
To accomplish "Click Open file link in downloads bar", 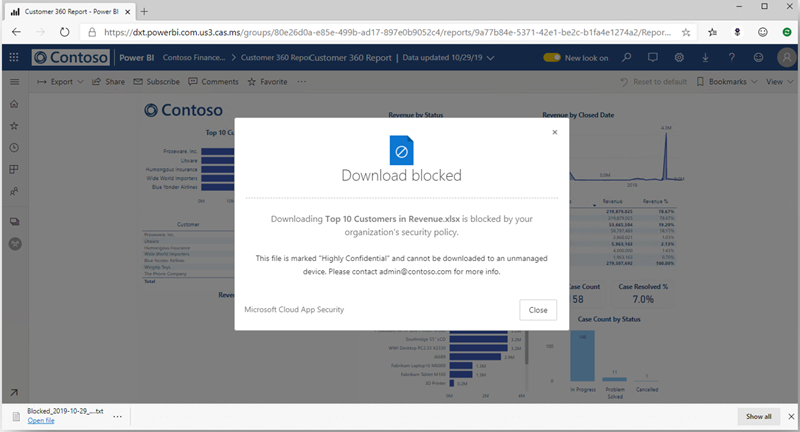I will click(41, 421).
